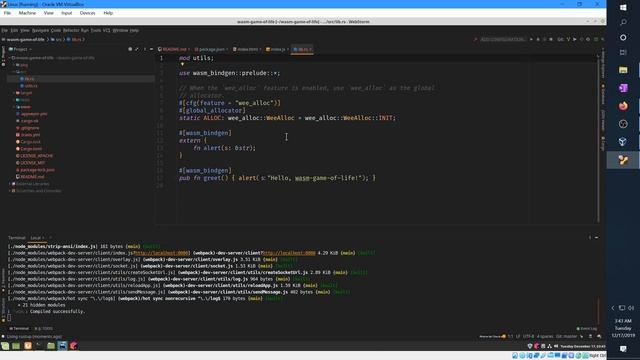This screenshot has height=360, width=640.
Task: Add new terminal session with plus icon
Action: 51,238
